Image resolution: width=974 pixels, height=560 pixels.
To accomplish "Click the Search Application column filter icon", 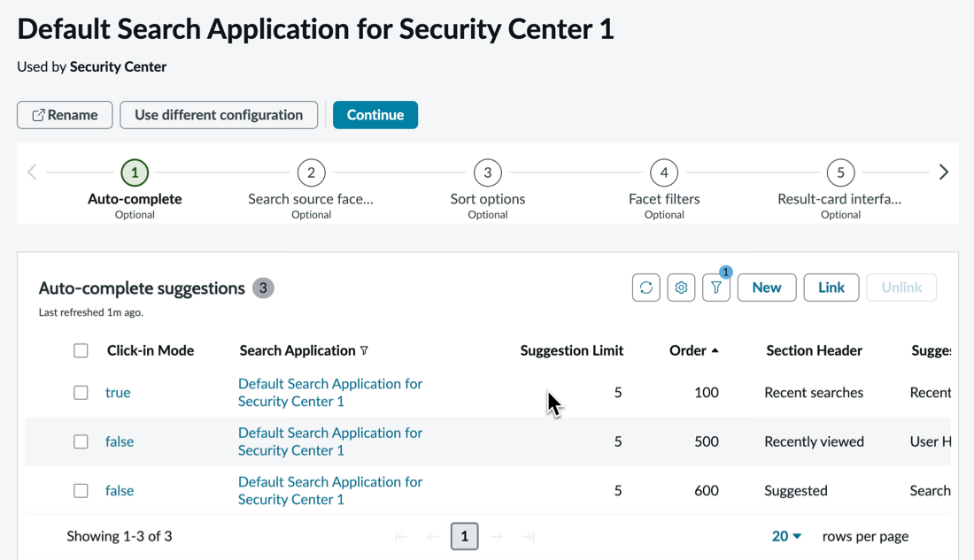I will (x=365, y=351).
